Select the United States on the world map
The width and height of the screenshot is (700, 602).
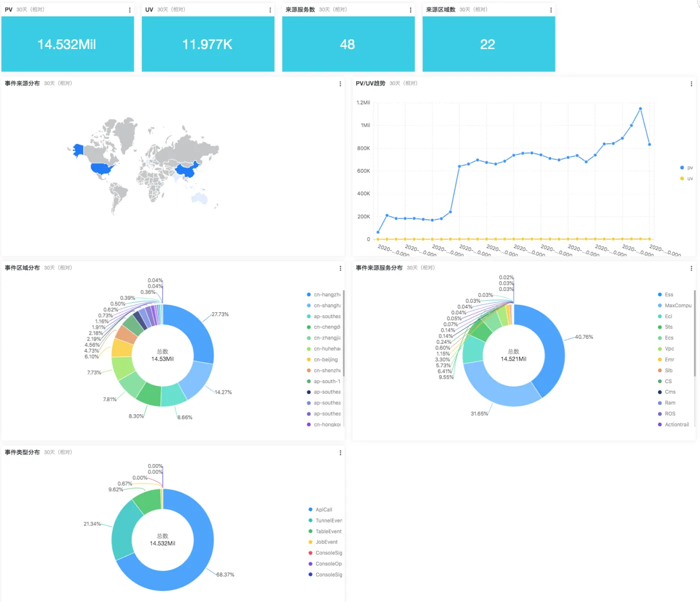coord(102,168)
